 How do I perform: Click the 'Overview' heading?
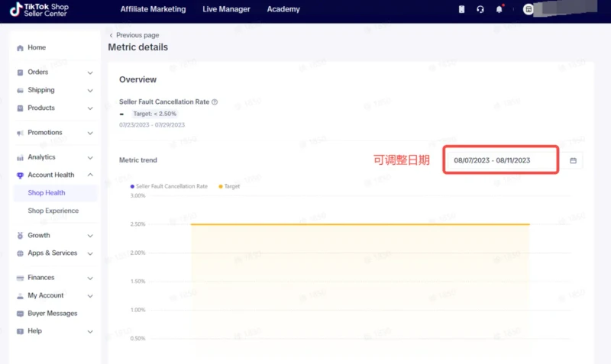click(x=137, y=79)
